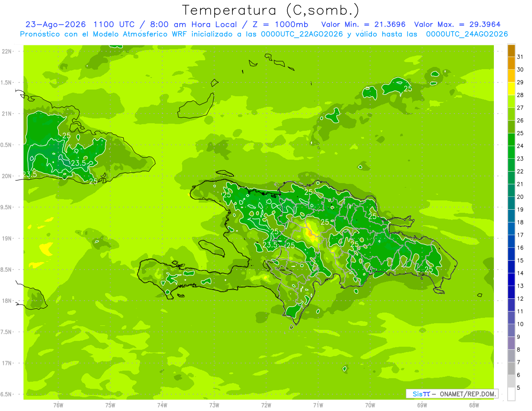Image resolution: width=532 pixels, height=411 pixels.
Task: Click the 76W longitude axis label
Action: [58, 405]
